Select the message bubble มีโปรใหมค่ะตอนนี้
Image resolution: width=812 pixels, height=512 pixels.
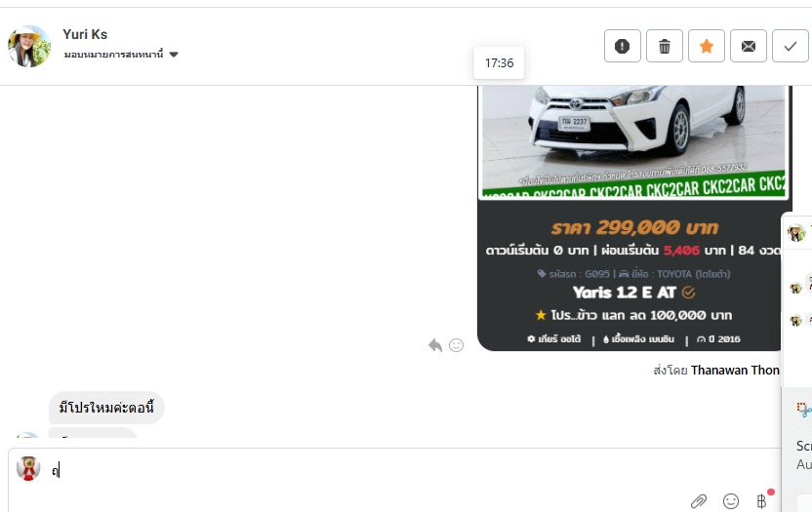(x=106, y=408)
